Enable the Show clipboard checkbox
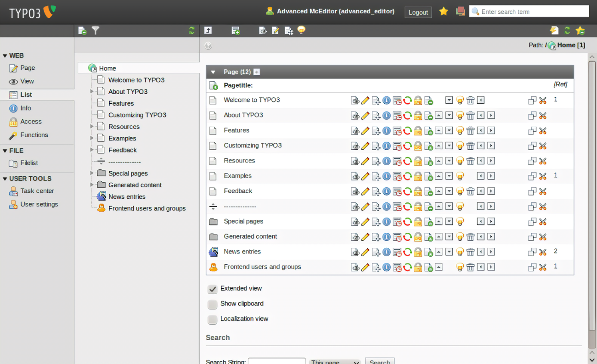This screenshot has width=597, height=364. 212,304
